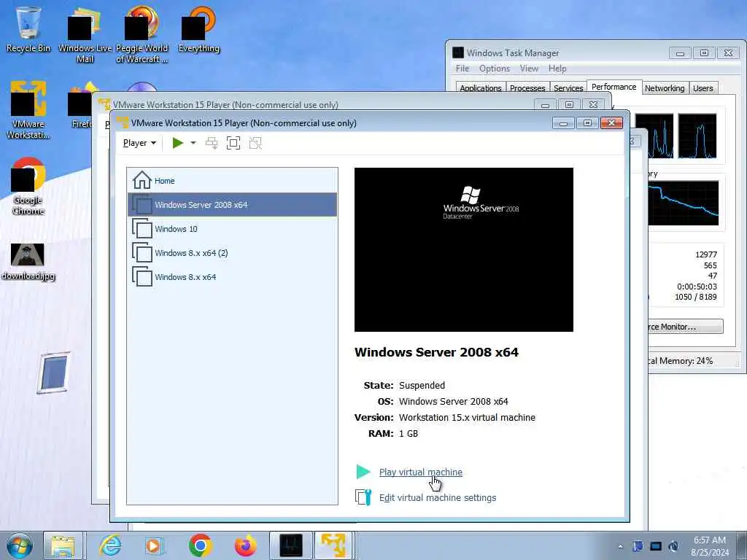The width and height of the screenshot is (747, 560).
Task: Open the Player menu dropdown
Action: [139, 143]
